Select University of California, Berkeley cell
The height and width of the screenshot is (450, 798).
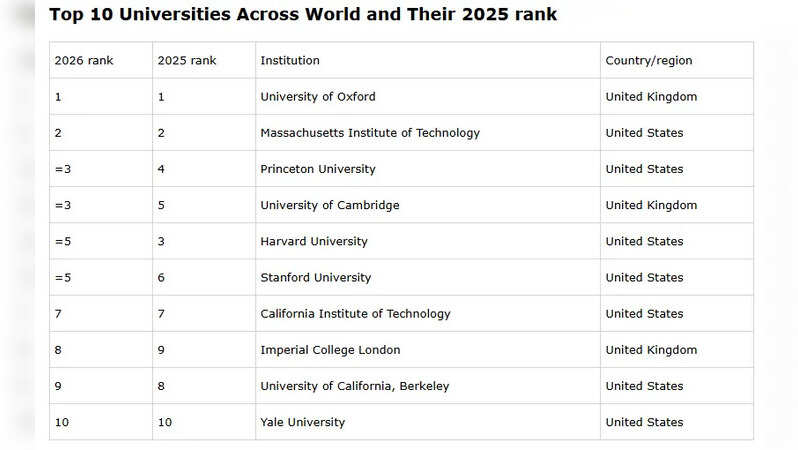coord(354,386)
